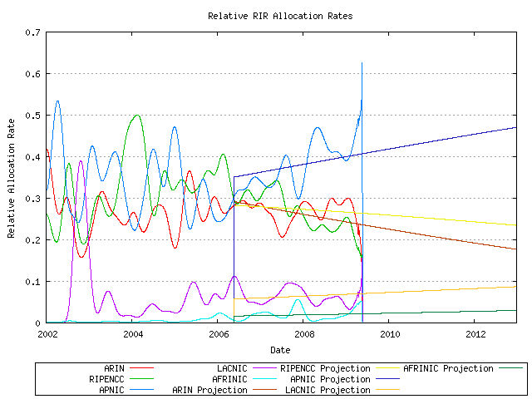
Task: Select the 2012 x-axis tick label
Action: (475, 334)
